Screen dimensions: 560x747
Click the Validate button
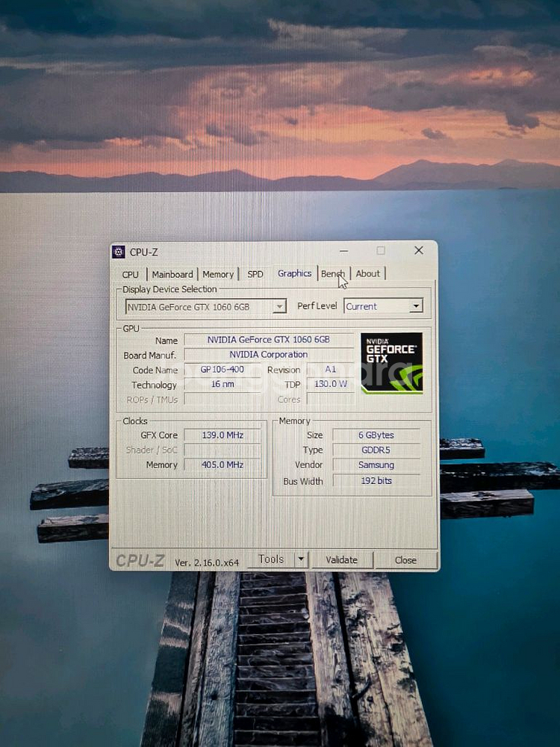(x=341, y=560)
